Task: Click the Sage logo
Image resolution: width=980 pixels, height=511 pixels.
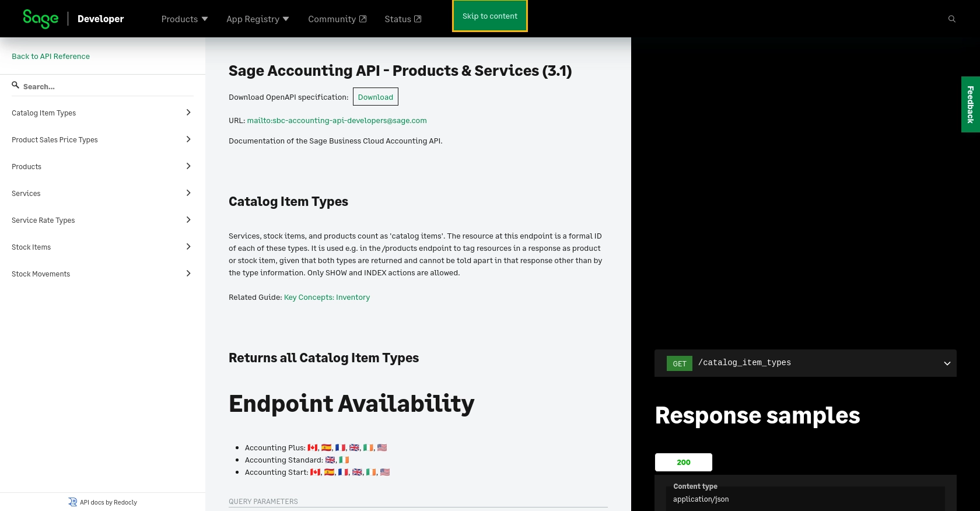Action: pos(40,19)
